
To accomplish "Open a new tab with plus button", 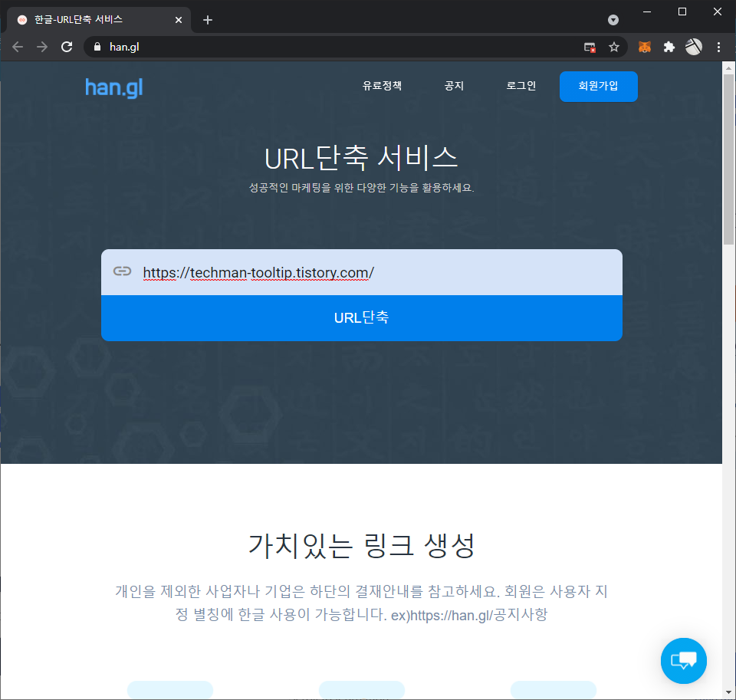I will point(208,20).
